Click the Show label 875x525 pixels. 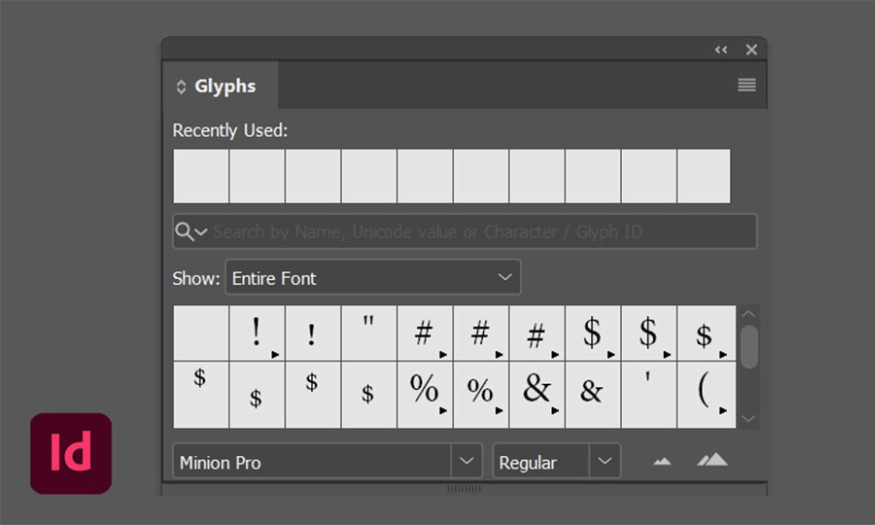196,278
